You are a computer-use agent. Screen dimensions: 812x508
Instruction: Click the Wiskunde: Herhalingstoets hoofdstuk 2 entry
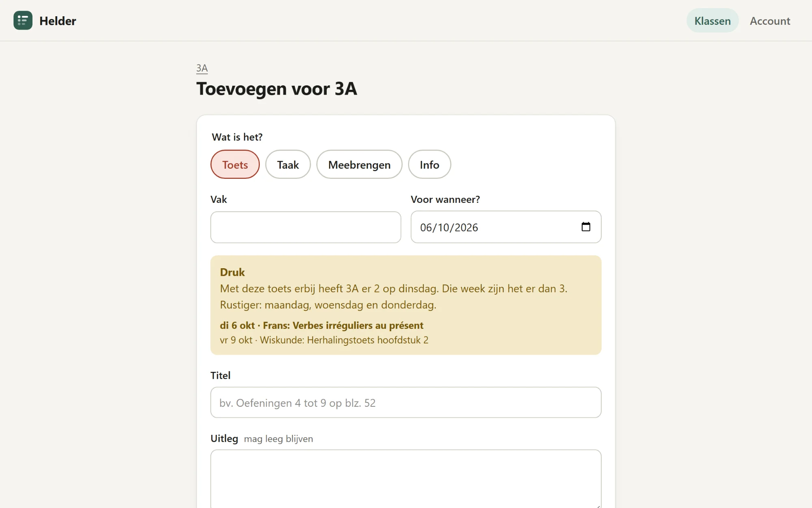324,340
